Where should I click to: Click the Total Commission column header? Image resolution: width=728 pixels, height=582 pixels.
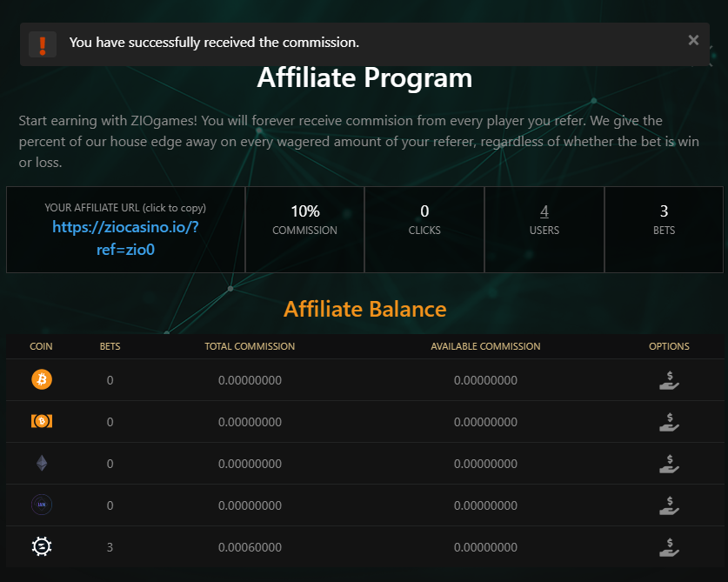coord(250,346)
